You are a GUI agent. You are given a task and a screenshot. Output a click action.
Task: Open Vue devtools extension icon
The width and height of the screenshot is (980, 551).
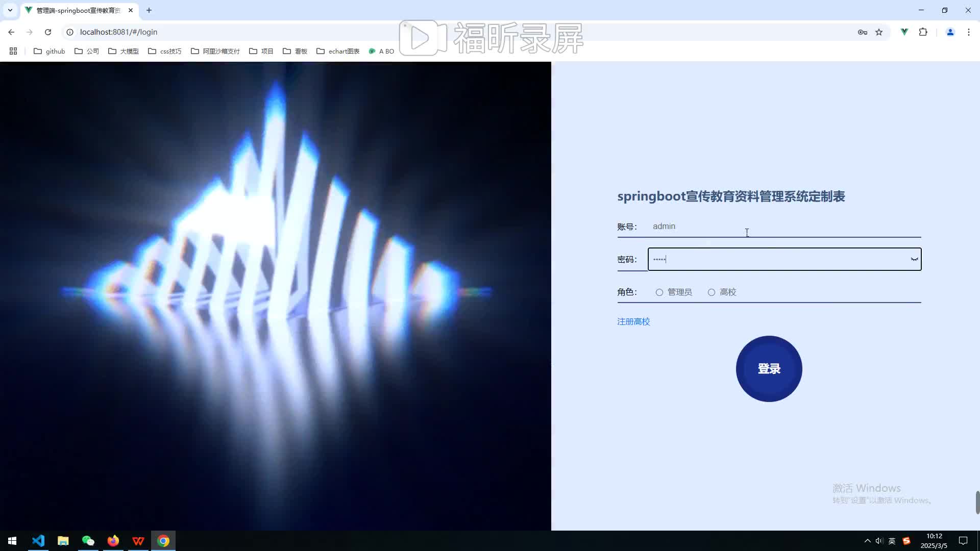(904, 32)
